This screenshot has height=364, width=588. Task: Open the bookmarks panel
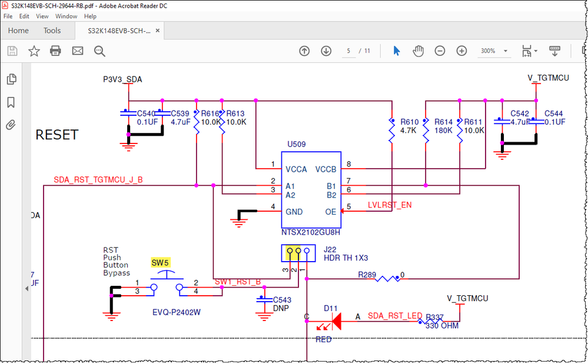pyautogui.click(x=11, y=102)
